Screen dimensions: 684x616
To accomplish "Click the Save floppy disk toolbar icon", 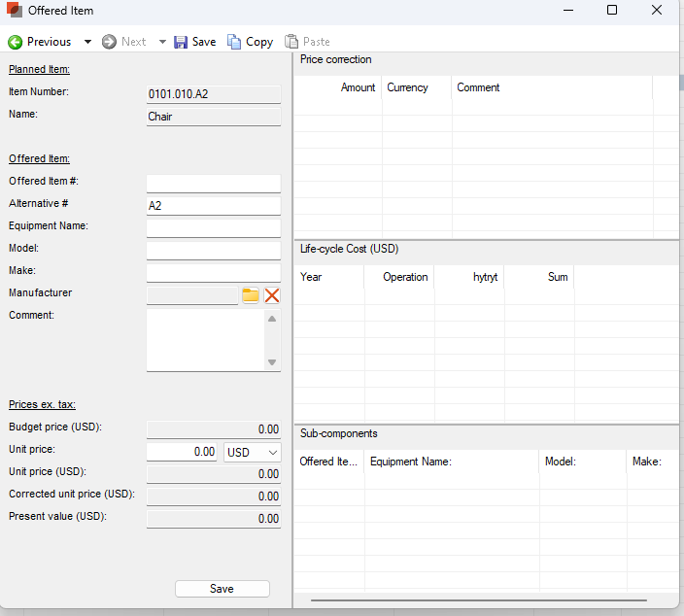I will [x=181, y=42].
